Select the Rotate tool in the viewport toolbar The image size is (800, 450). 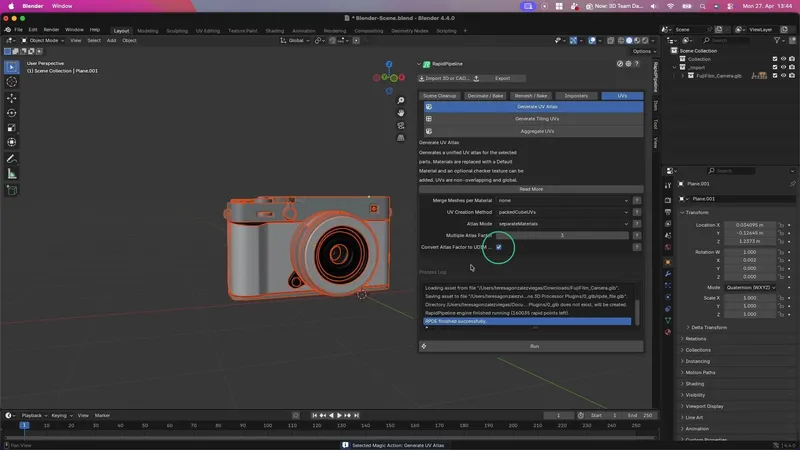click(x=12, y=113)
